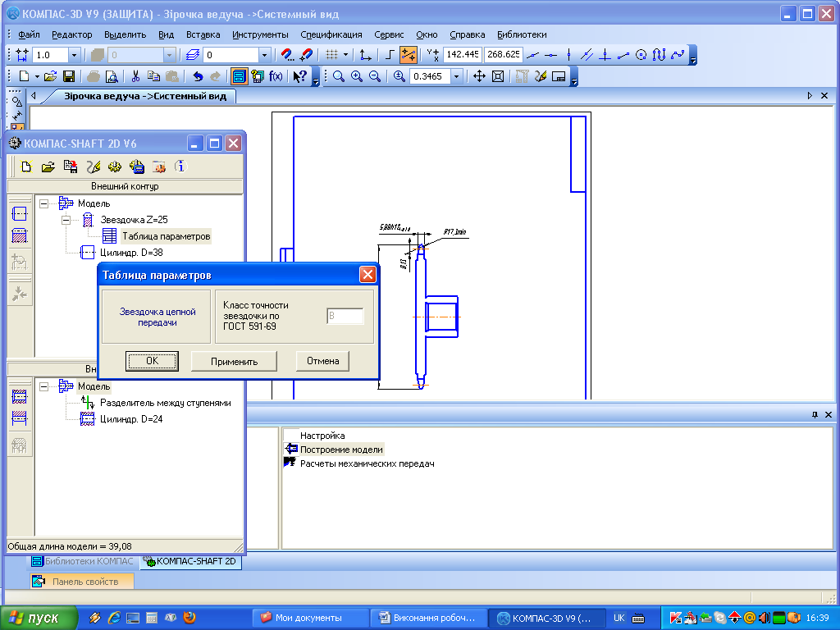Click the accuracy class input field
Image resolution: width=840 pixels, height=630 pixels.
click(x=345, y=316)
